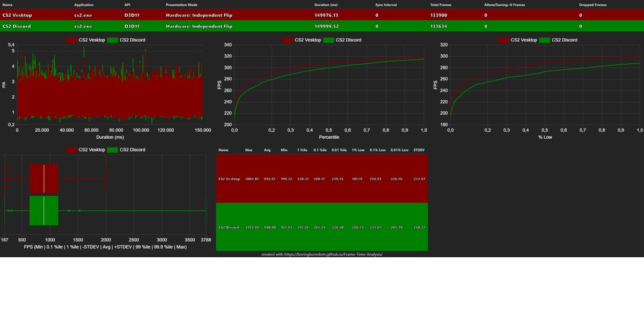The width and height of the screenshot is (644, 321).
Task: Select duration value 149999.52
Action: [x=326, y=26]
